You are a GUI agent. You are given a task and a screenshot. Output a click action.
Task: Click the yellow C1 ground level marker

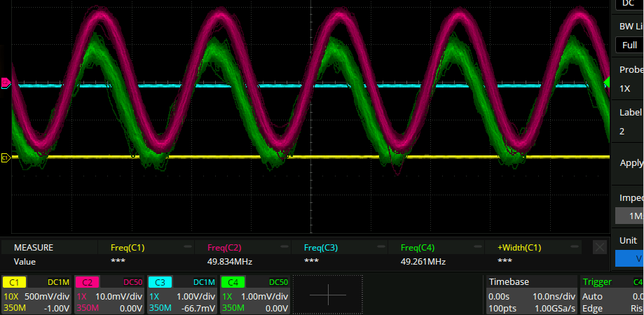pyautogui.click(x=5, y=158)
